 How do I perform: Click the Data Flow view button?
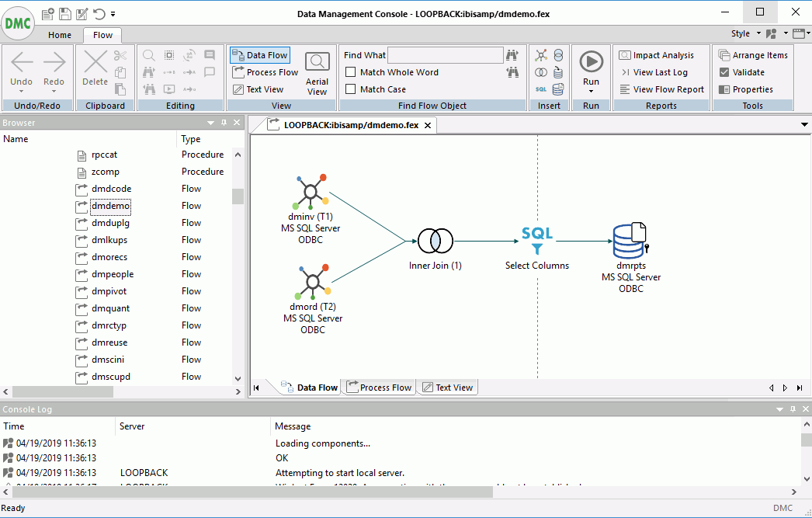click(260, 55)
